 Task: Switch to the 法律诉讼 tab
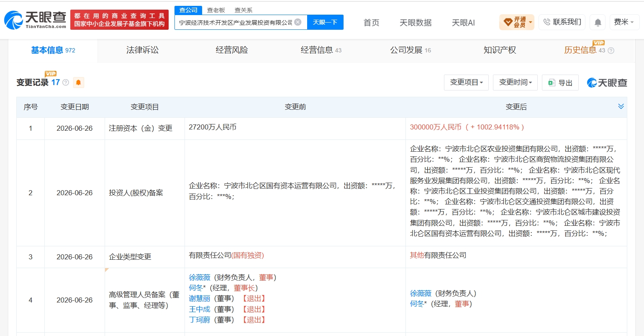(x=143, y=50)
